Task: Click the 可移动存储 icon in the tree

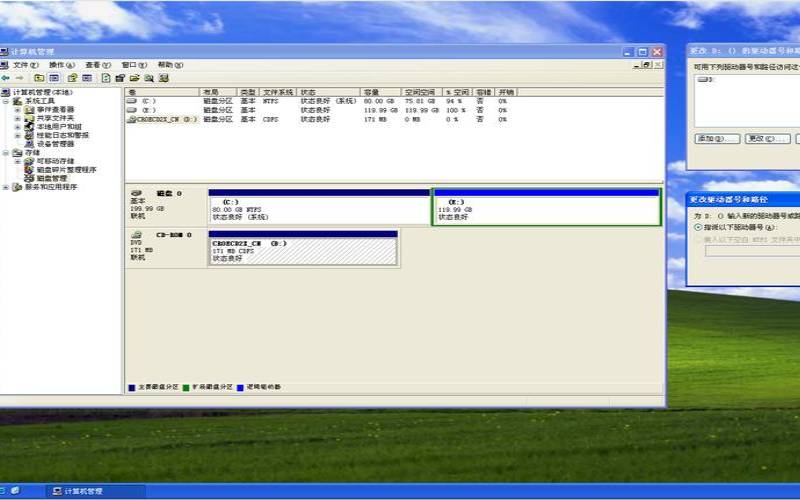Action: (30, 161)
